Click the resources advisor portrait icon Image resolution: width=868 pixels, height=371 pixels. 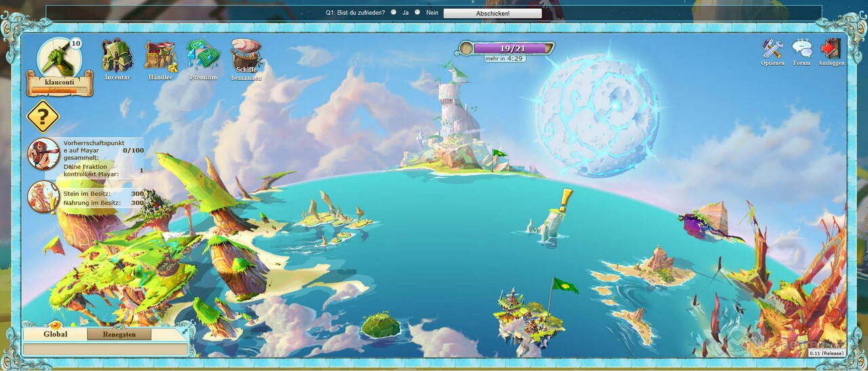(x=43, y=197)
